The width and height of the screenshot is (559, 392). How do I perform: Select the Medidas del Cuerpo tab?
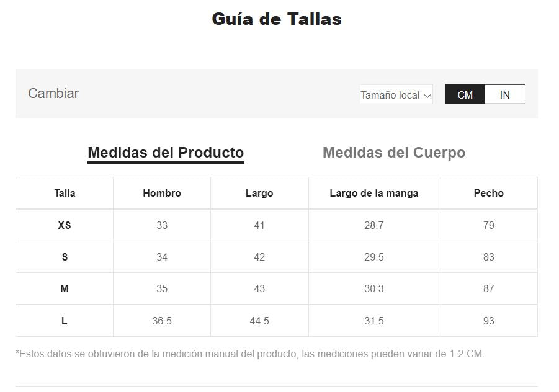pyautogui.click(x=394, y=153)
